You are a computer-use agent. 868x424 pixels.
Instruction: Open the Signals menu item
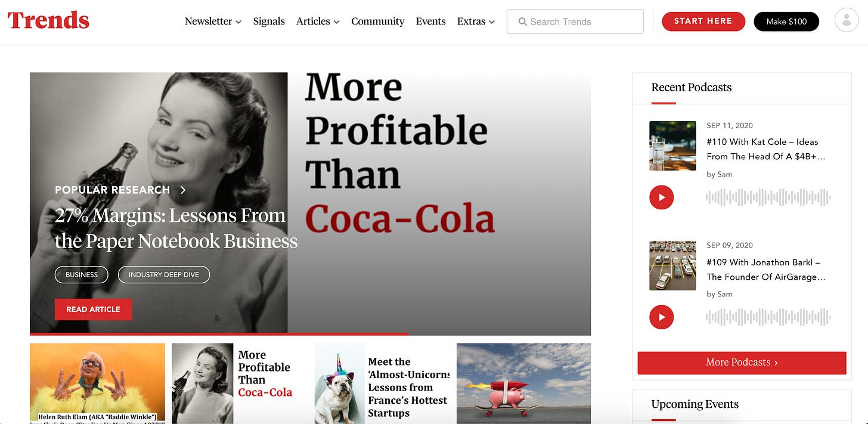coord(269,21)
